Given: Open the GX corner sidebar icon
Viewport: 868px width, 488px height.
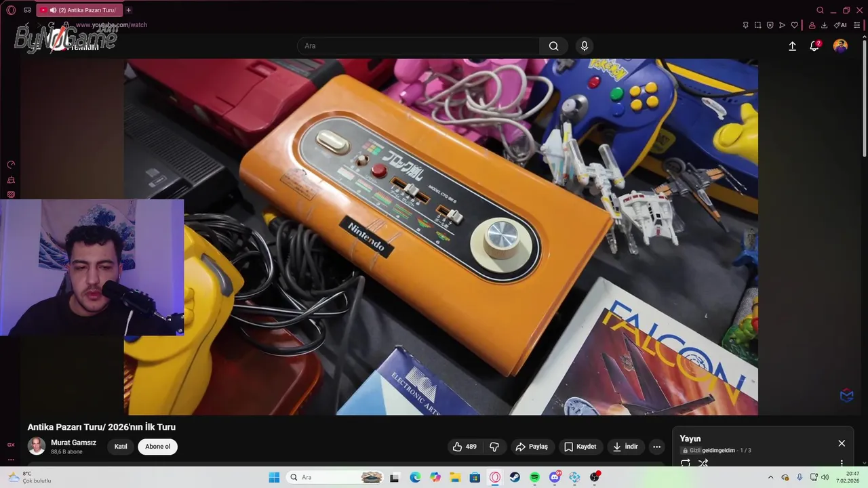Looking at the screenshot, I should pos(11,445).
